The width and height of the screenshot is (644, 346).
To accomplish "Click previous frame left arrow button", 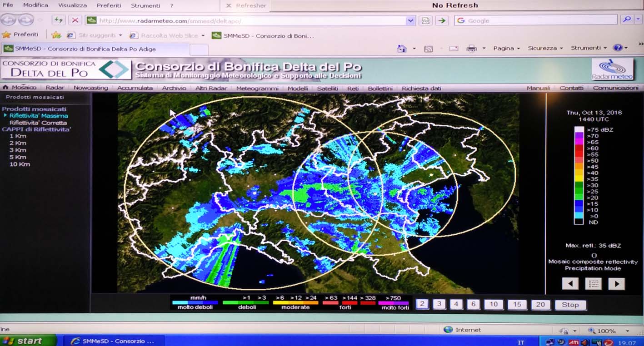I will point(570,284).
